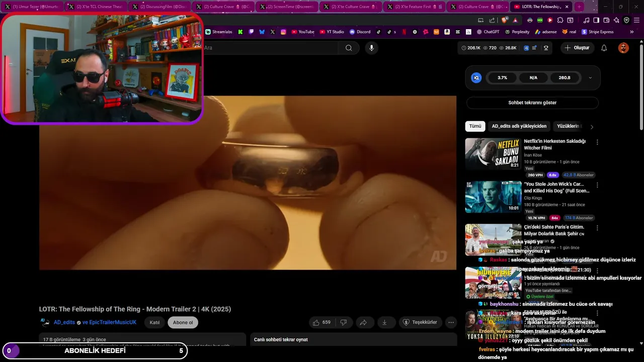Open options for Netflix Witcher Filmi video
The width and height of the screenshot is (644, 362).
pos(597,142)
